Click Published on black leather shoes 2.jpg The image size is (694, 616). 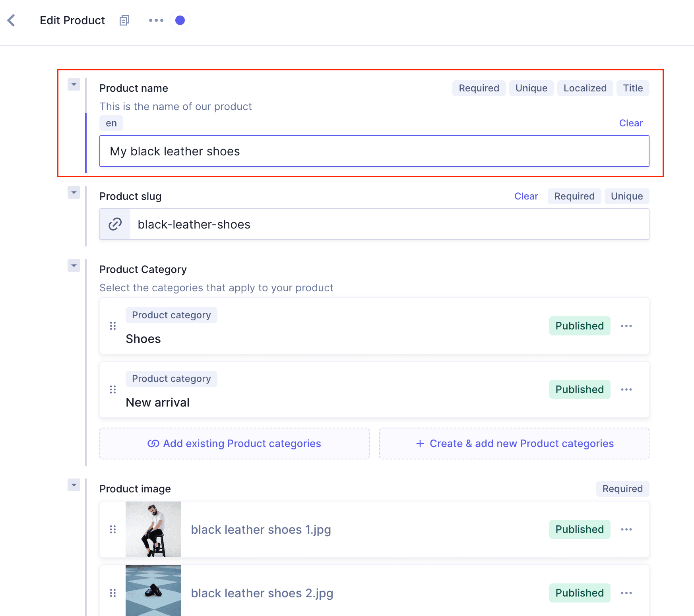[x=580, y=593]
